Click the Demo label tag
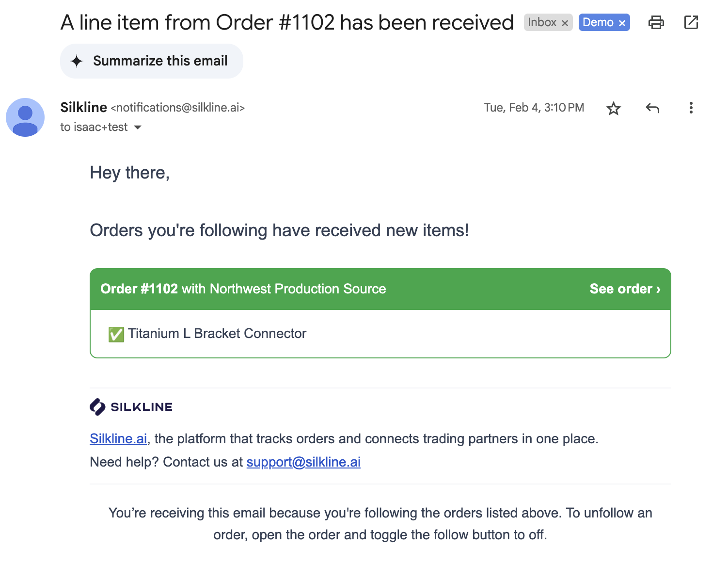Screen dimensions: 728x581 598,22
